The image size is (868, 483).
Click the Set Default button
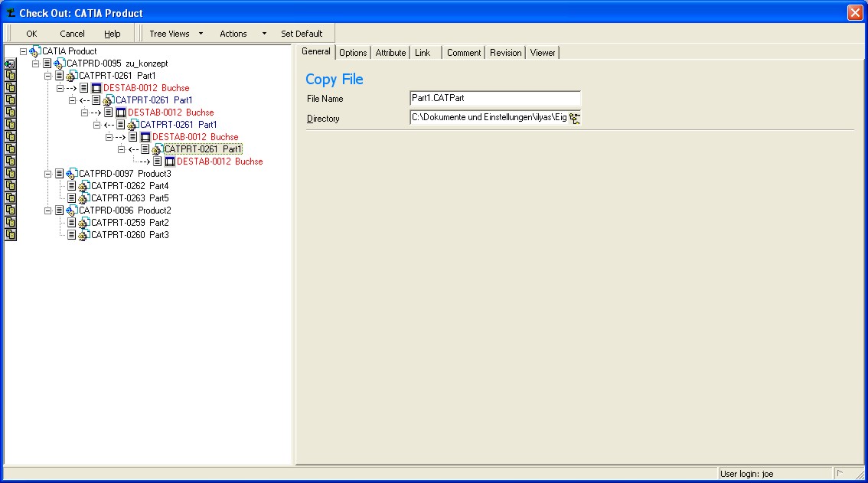[302, 34]
